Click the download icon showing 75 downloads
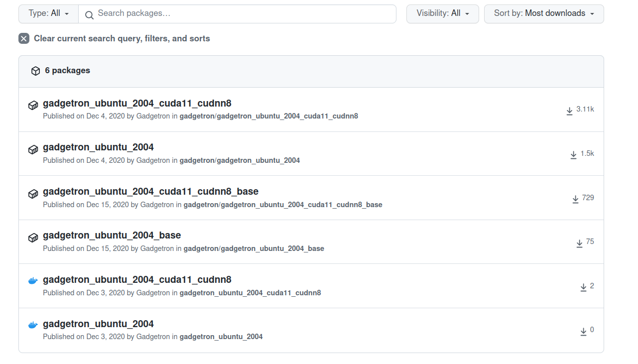 (579, 243)
